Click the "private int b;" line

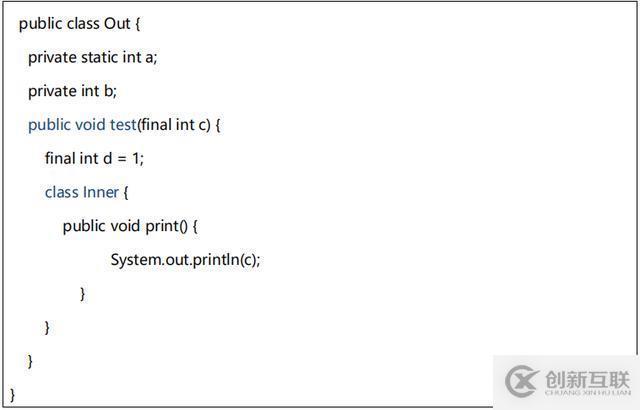72,91
